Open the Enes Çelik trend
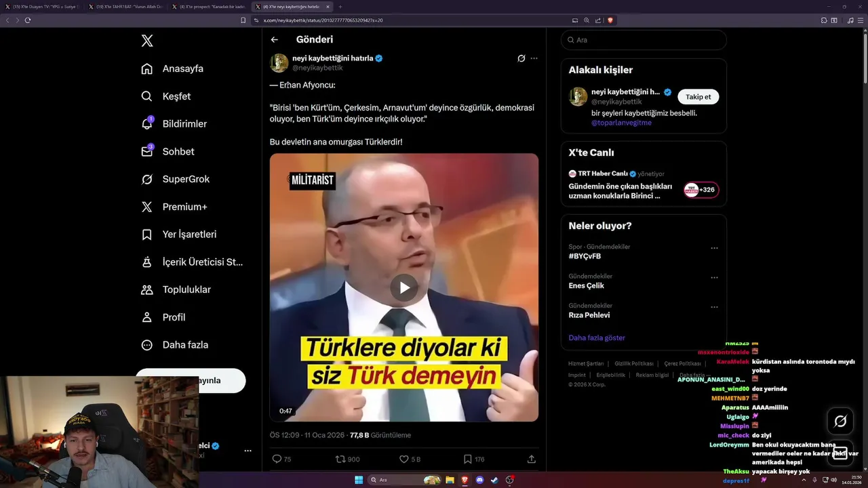Viewport: 868px width, 488px height. click(x=586, y=285)
